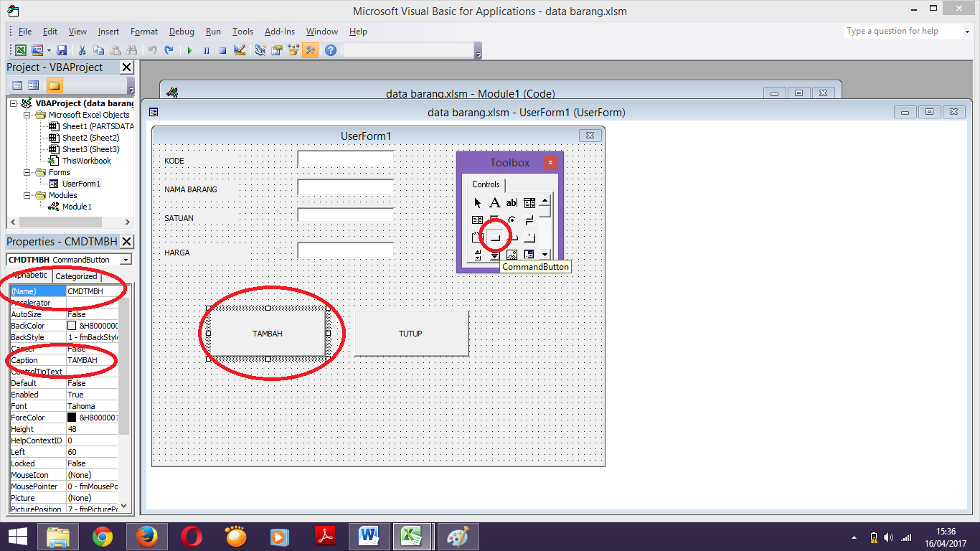
Task: Select the Label control in the Toolbox
Action: pyautogui.click(x=495, y=203)
